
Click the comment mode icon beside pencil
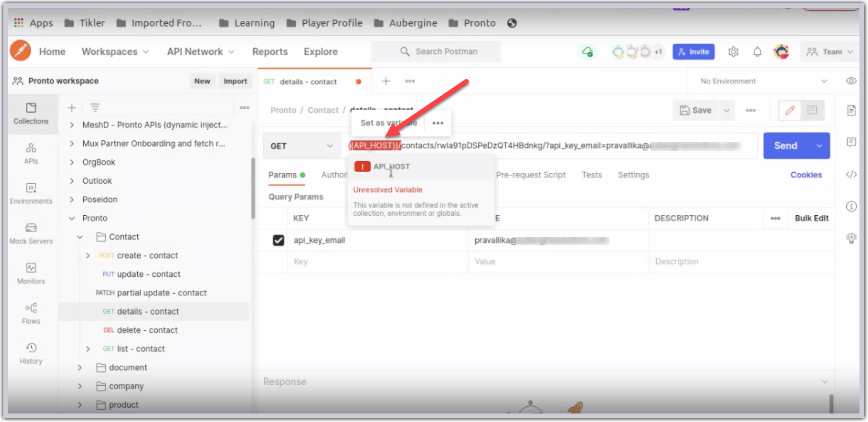click(812, 110)
